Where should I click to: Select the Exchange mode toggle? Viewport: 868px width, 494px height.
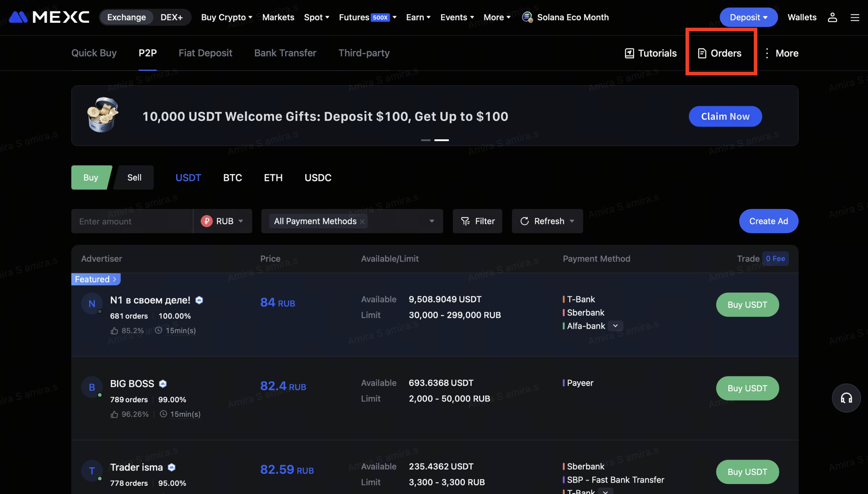[x=126, y=17]
